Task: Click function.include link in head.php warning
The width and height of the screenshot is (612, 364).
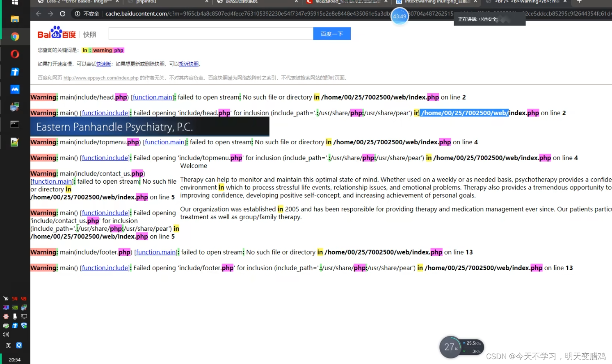Action: pos(105,113)
